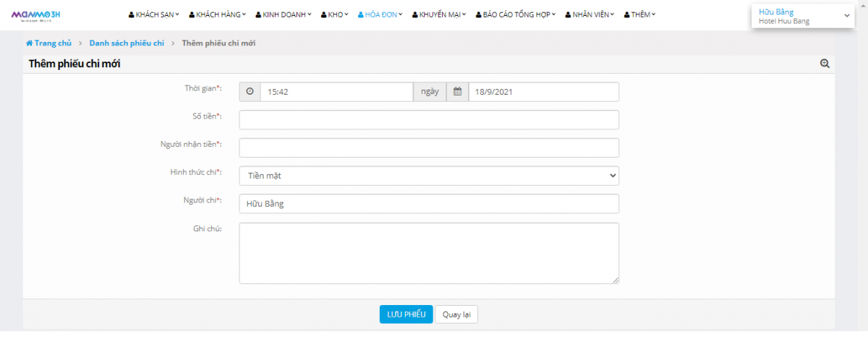Focus the Số tiền input field

(428, 120)
